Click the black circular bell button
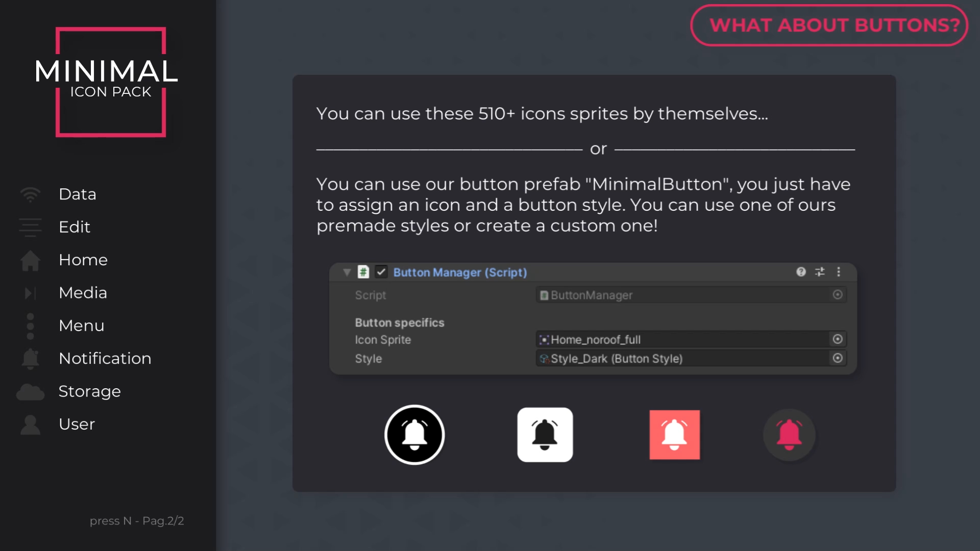This screenshot has width=980, height=551. pyautogui.click(x=414, y=435)
